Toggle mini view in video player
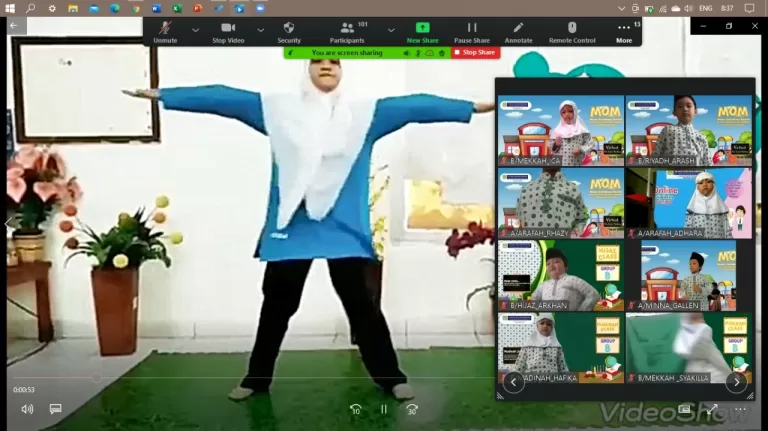This screenshot has width=768, height=431. 684,409
